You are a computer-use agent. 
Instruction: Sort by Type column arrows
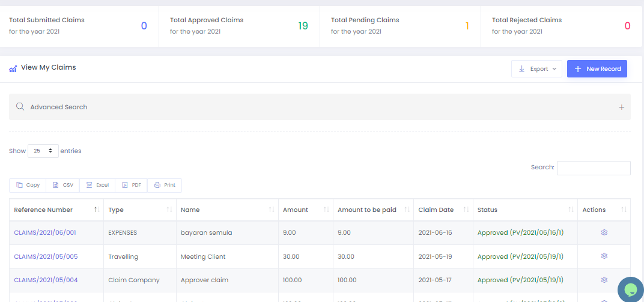tap(169, 210)
